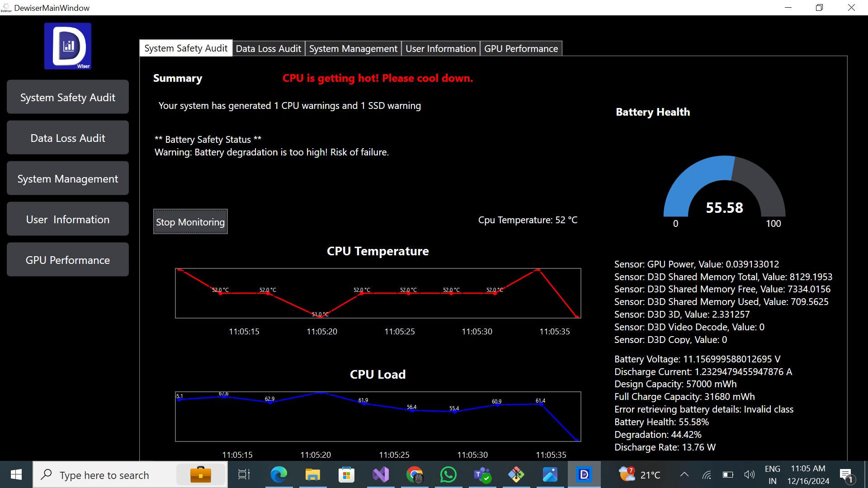The width and height of the screenshot is (868, 488).
Task: Click the System Management sidebar button
Action: 68,178
